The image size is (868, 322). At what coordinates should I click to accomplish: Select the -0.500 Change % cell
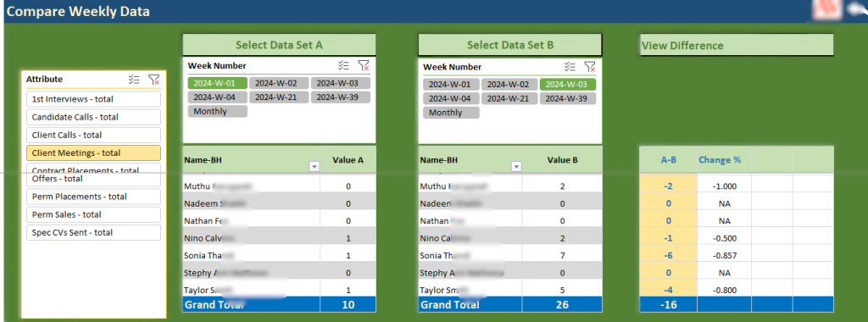[724, 238]
